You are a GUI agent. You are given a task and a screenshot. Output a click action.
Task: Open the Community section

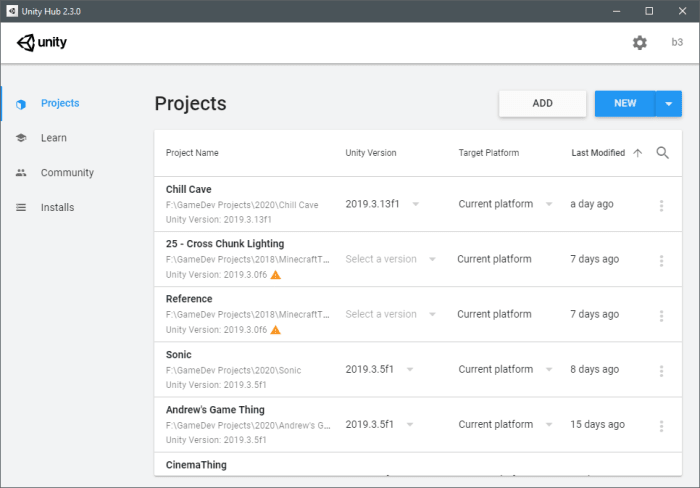click(x=67, y=173)
